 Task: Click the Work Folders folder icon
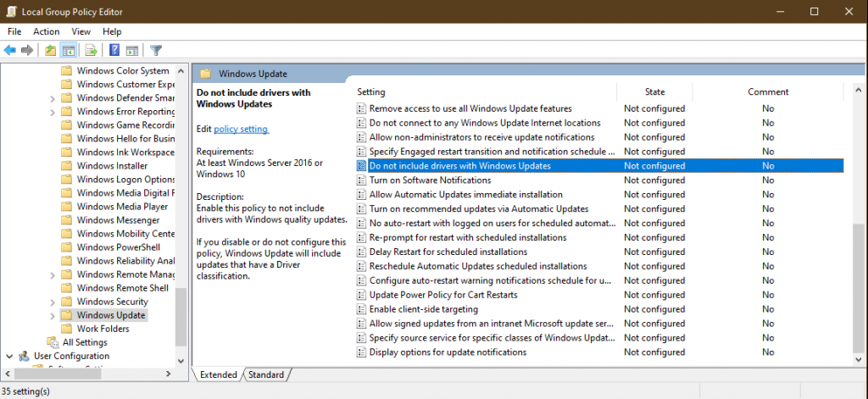pos(66,329)
